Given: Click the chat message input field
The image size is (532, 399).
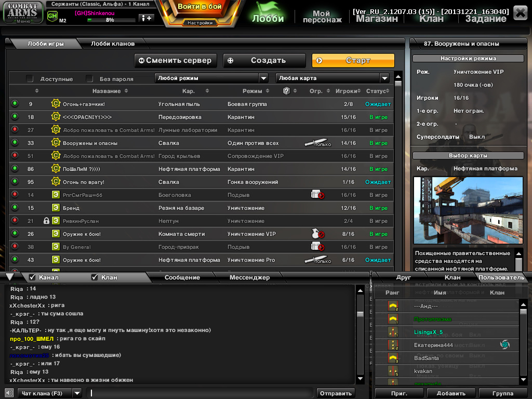Looking at the screenshot, I should coord(201,393).
